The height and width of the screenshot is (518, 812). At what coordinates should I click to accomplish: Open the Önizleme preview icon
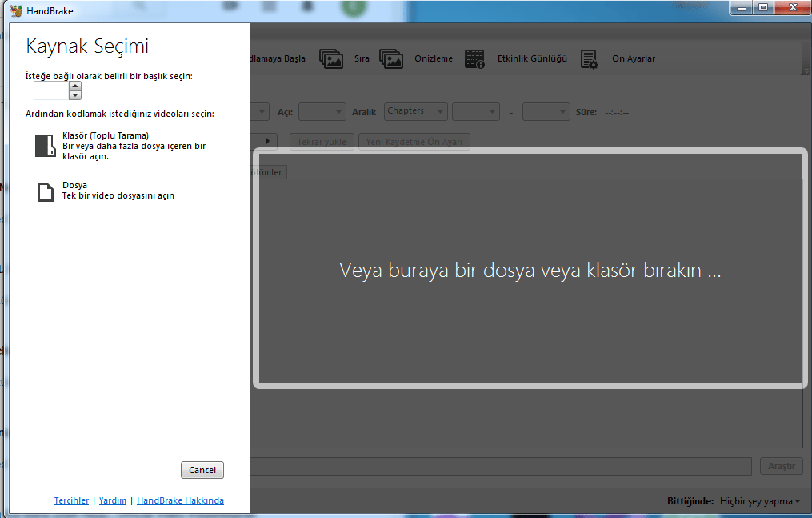coord(391,59)
